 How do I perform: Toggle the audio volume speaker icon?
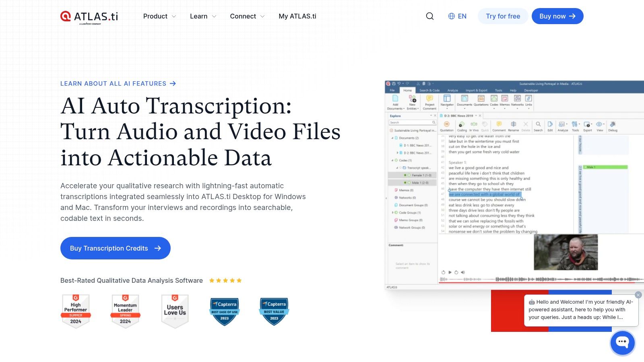pyautogui.click(x=462, y=272)
